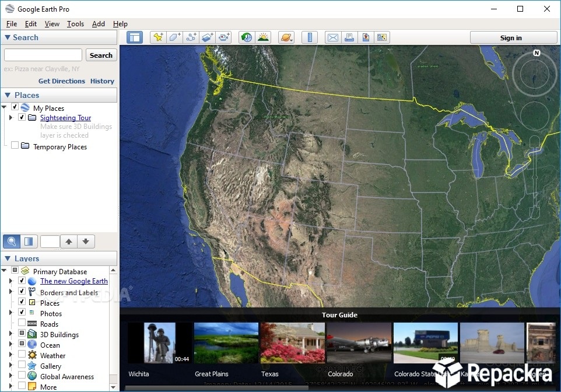The image size is (561, 392).
Task: Click the Layers panel scroll down arrow
Action: tap(113, 387)
